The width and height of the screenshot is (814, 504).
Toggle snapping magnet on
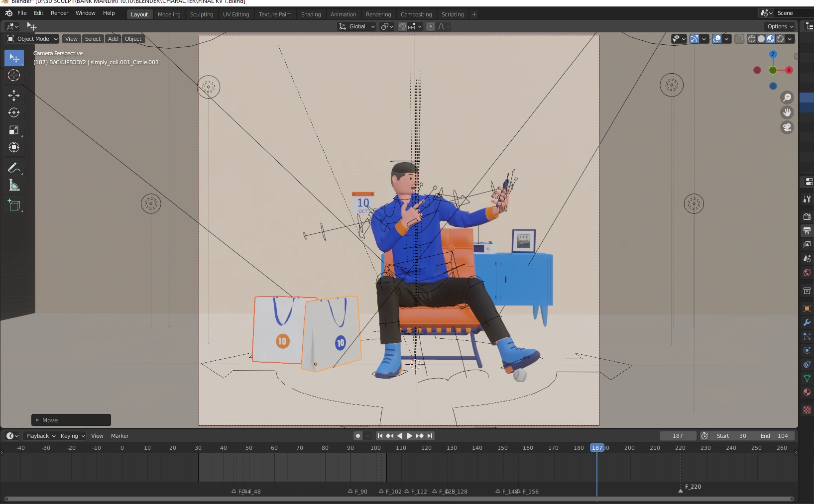pyautogui.click(x=402, y=26)
